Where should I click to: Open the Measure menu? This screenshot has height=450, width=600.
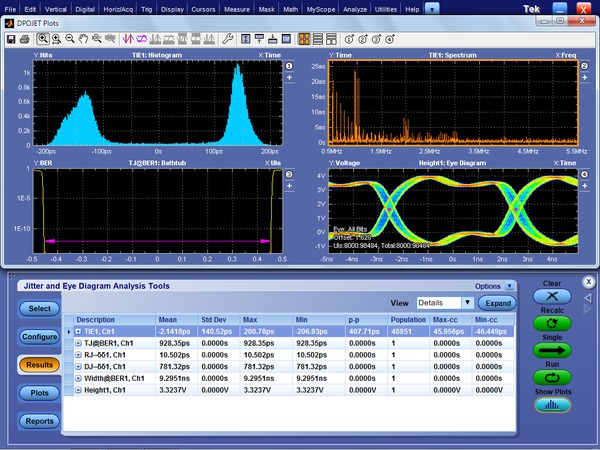click(237, 7)
